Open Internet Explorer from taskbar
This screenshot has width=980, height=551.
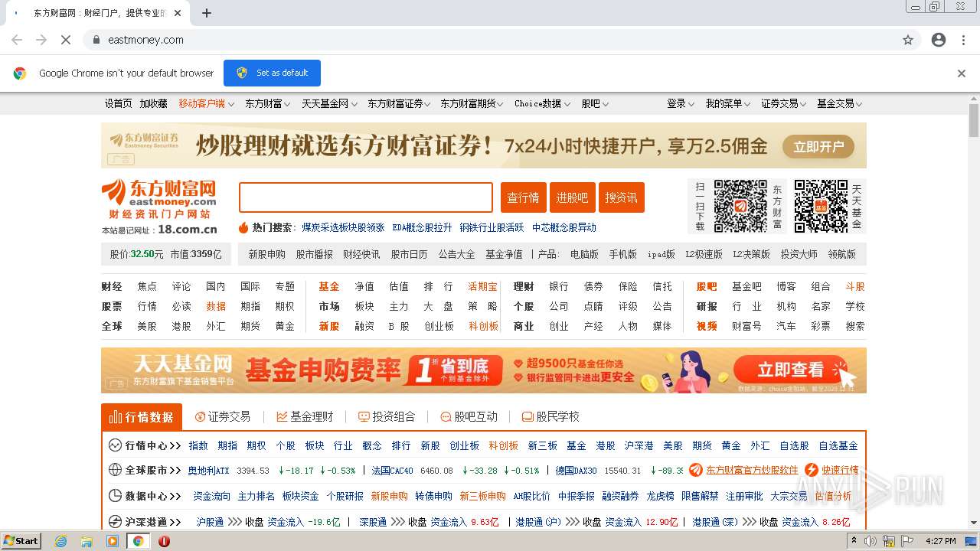coord(61,541)
